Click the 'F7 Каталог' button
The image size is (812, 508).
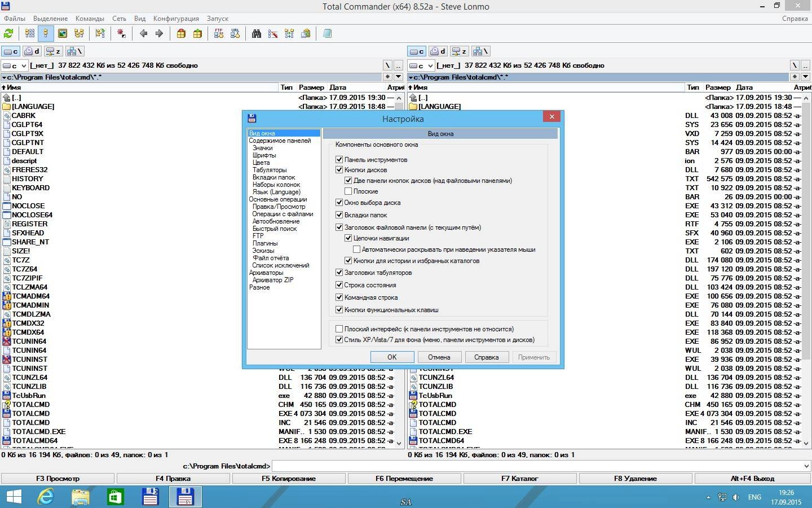[x=520, y=479]
